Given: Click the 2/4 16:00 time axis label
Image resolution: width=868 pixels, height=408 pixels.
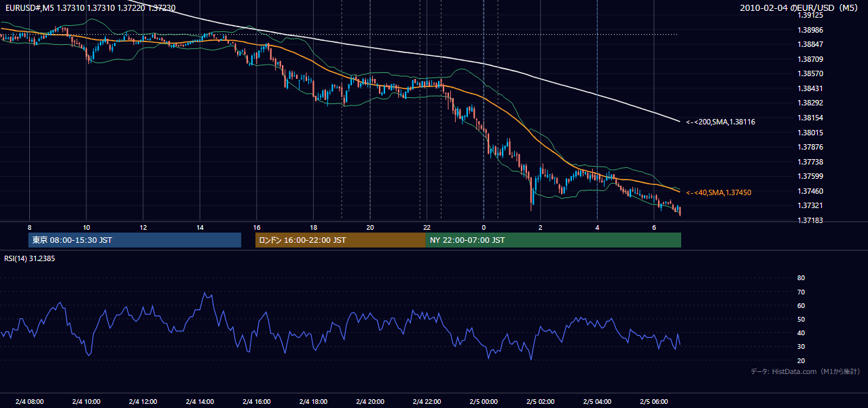Looking at the screenshot, I should (x=256, y=401).
